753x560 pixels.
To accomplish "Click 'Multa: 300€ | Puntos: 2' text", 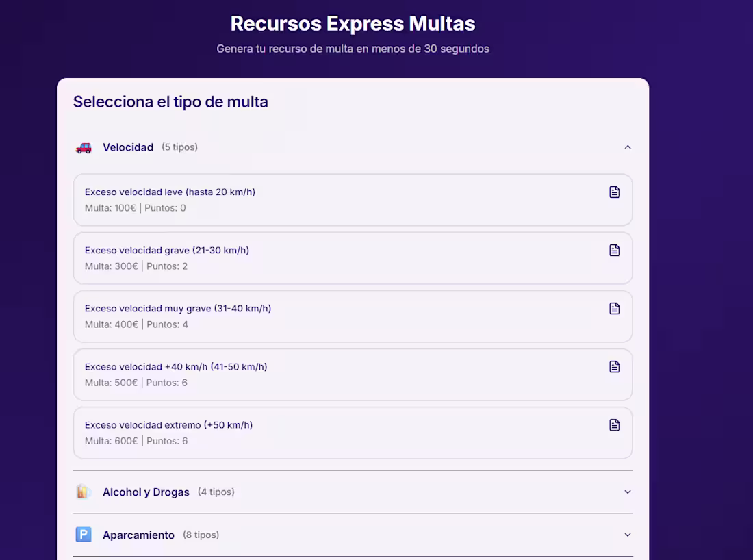I will pos(136,266).
